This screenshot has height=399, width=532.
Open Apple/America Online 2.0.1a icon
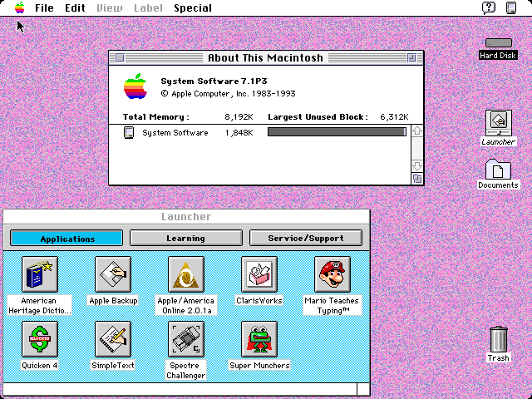186,275
